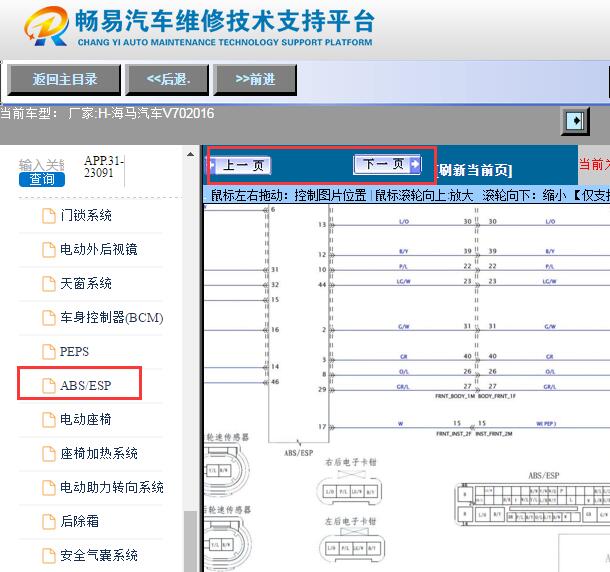Go forward with the >>前进 button

pos(255,80)
